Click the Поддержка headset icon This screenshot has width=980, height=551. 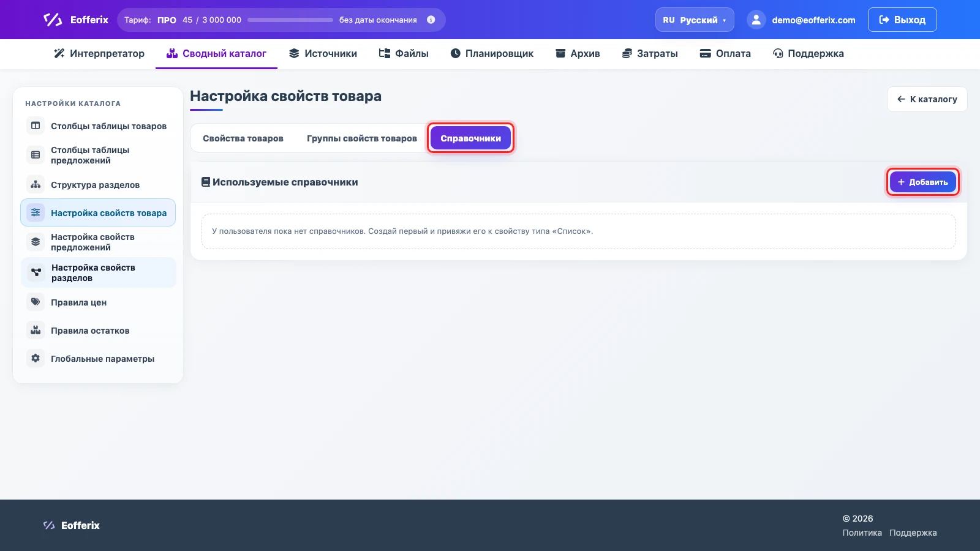pos(778,53)
